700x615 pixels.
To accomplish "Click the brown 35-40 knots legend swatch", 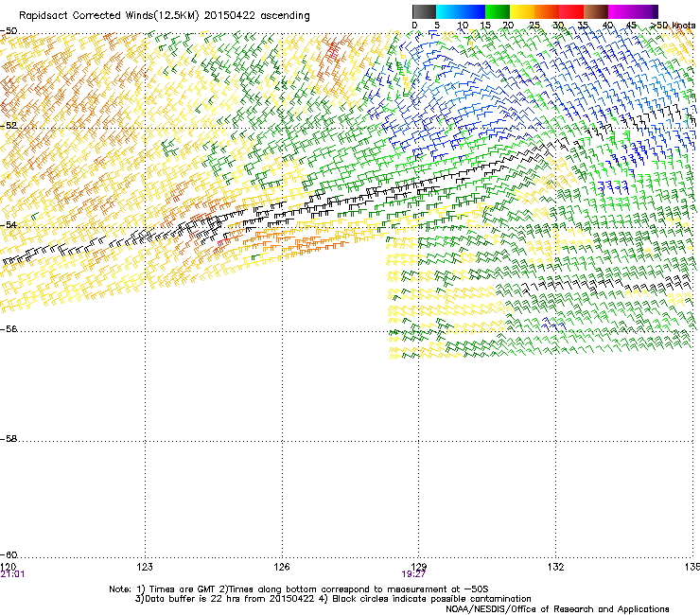I will [x=596, y=11].
